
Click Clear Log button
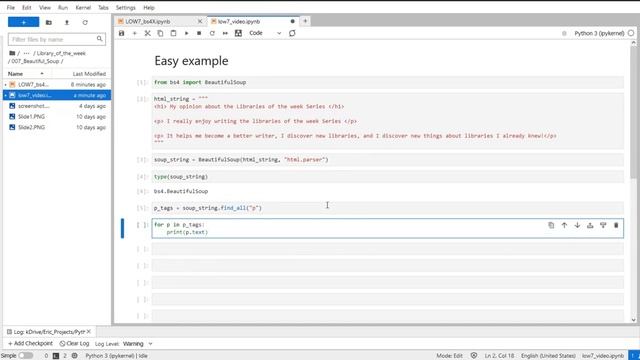[74, 344]
